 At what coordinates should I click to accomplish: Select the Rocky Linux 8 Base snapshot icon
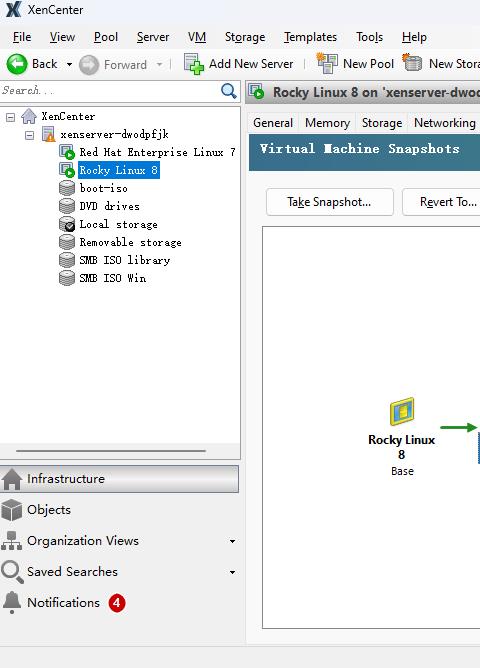pyautogui.click(x=402, y=411)
